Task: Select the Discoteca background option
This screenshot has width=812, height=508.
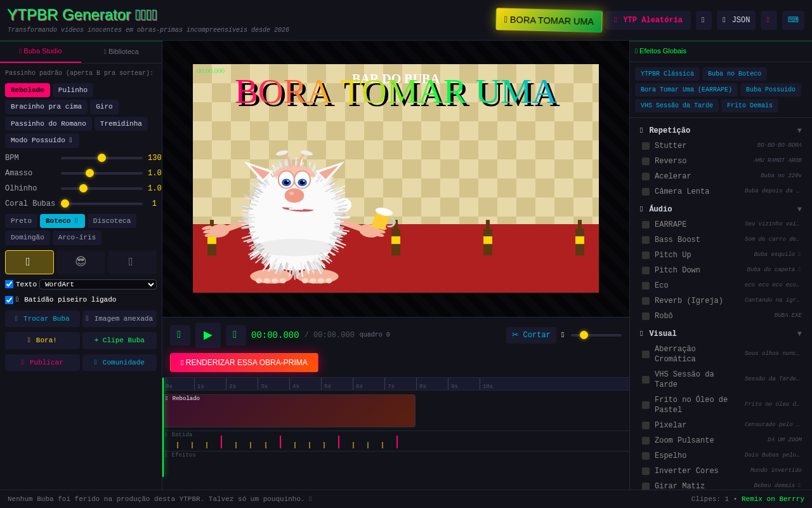Action: pyautogui.click(x=112, y=221)
